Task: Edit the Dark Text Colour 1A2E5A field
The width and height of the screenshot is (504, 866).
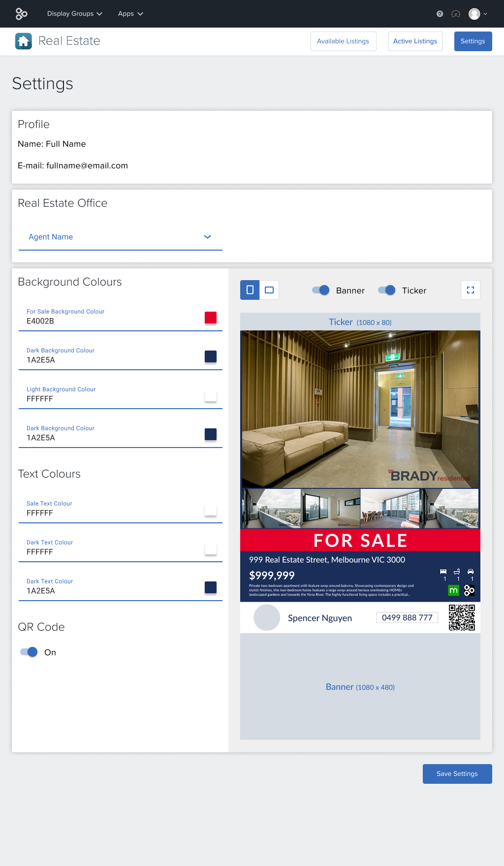Action: point(121,587)
